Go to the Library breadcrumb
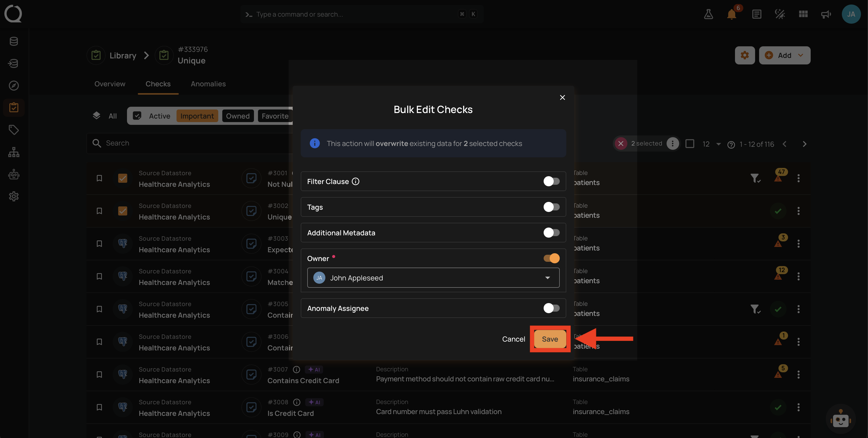The image size is (868, 438). point(123,56)
